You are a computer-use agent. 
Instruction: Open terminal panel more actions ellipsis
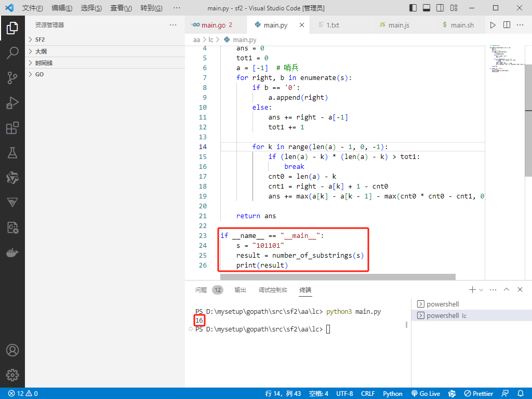493,289
